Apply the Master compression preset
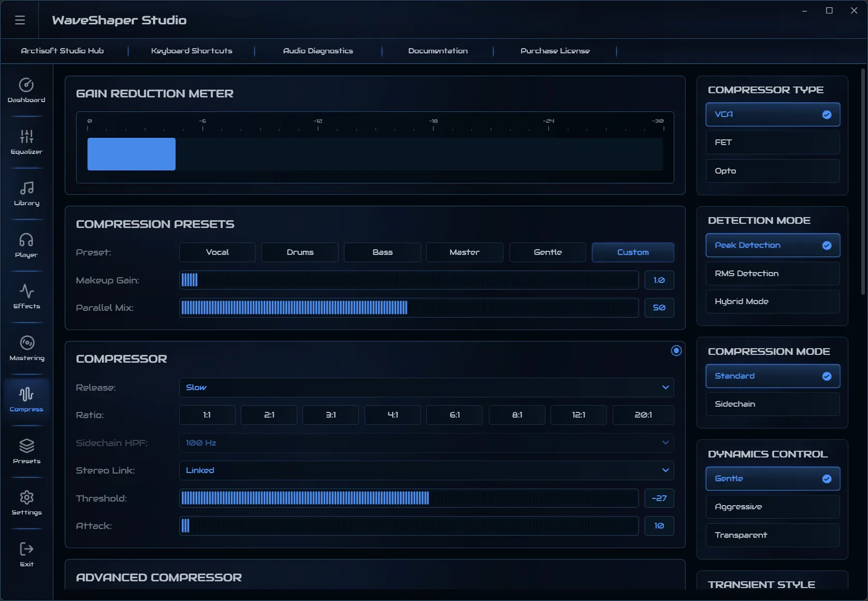 tap(465, 252)
